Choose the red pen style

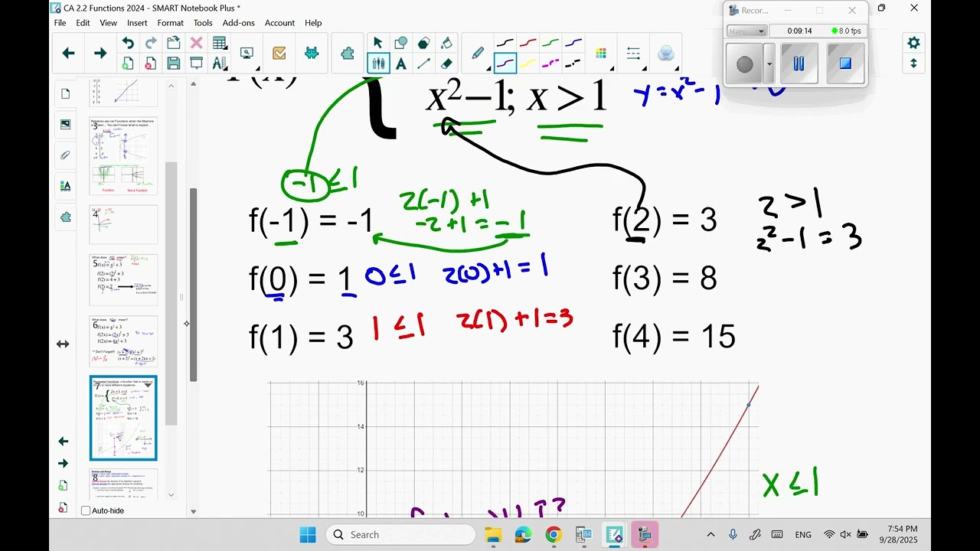click(x=528, y=43)
